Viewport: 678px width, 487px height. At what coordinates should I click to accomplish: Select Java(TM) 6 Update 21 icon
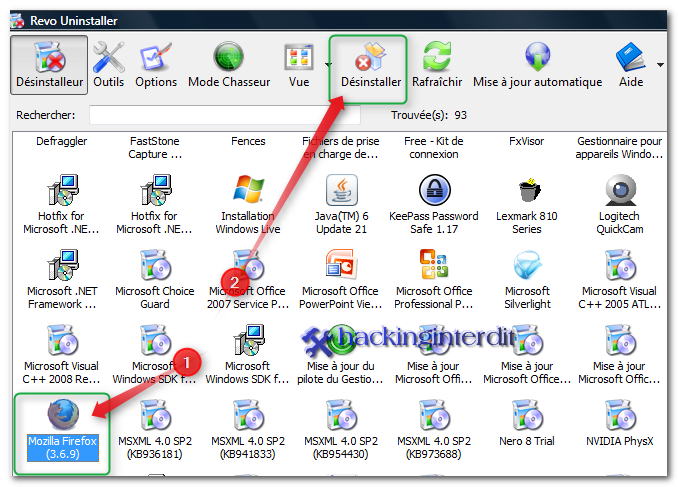(342, 190)
